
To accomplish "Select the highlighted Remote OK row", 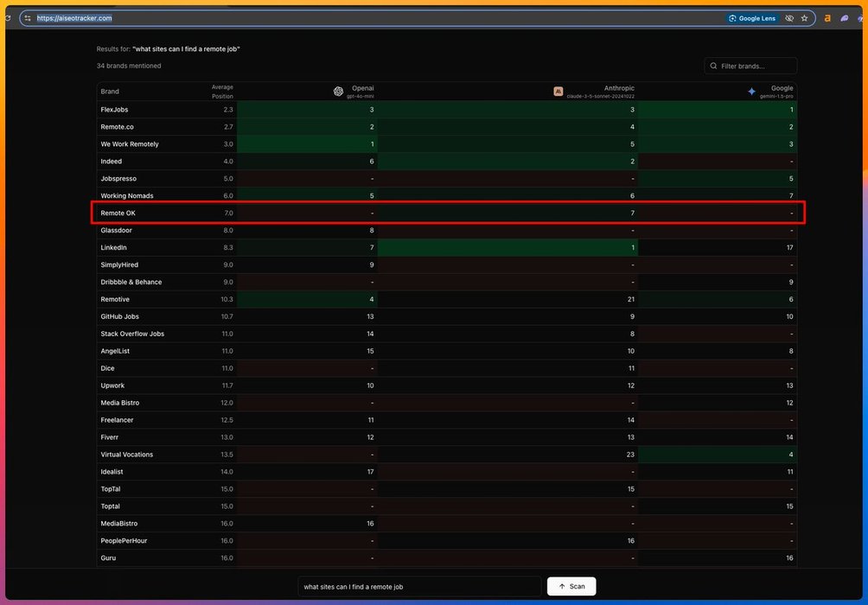I will click(118, 213).
